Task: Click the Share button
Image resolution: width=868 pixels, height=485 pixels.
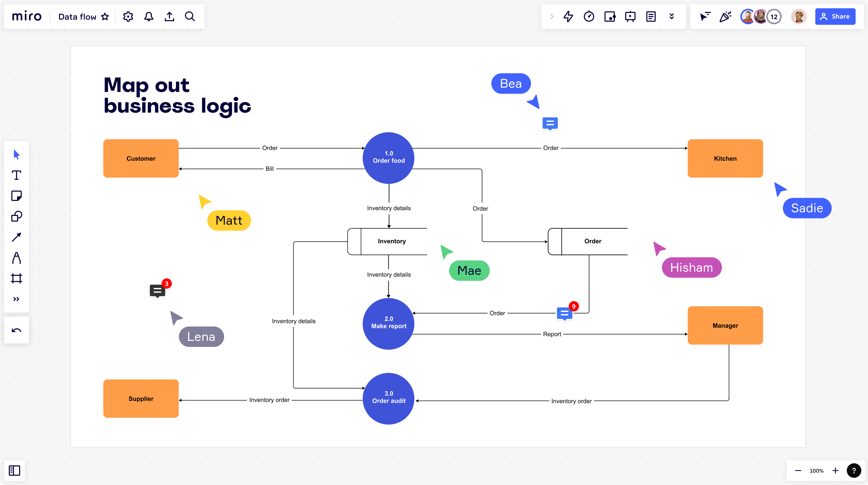Action: tap(835, 17)
